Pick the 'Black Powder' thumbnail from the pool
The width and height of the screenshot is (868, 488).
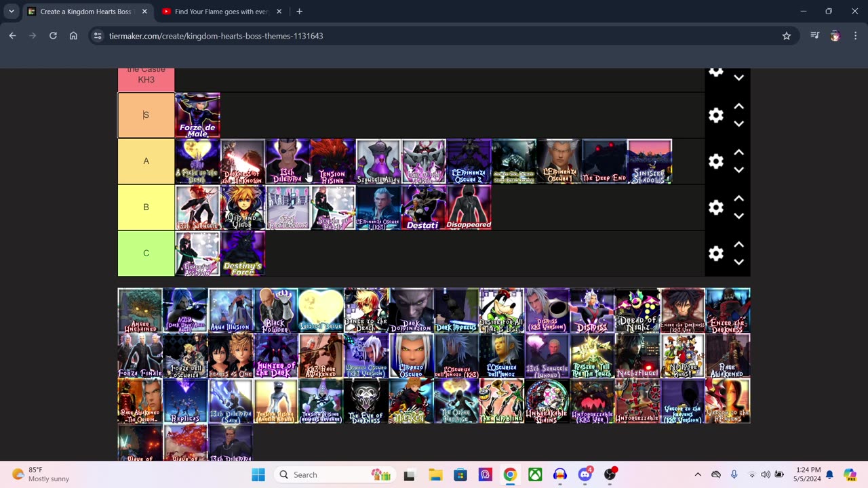point(276,310)
